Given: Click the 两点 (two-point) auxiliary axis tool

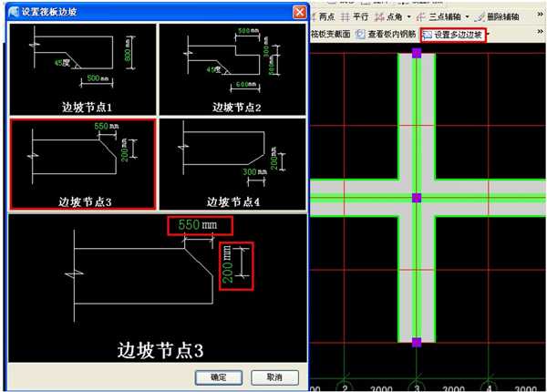Looking at the screenshot, I should 323,16.
